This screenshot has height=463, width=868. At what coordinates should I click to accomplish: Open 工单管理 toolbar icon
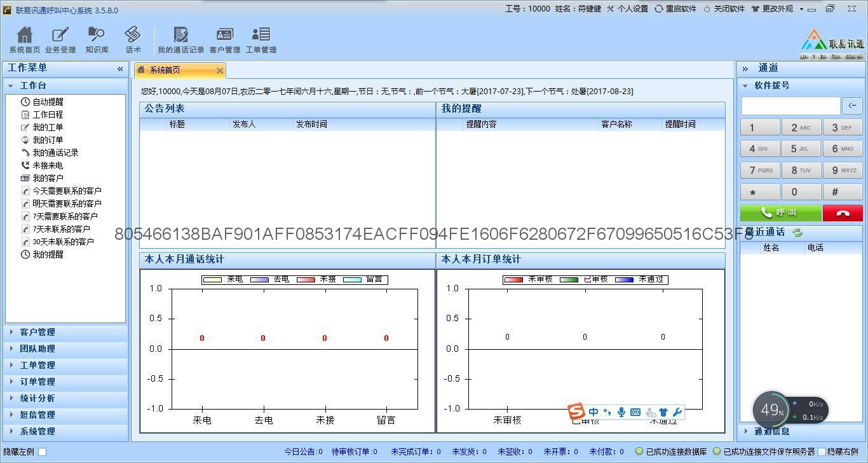261,39
